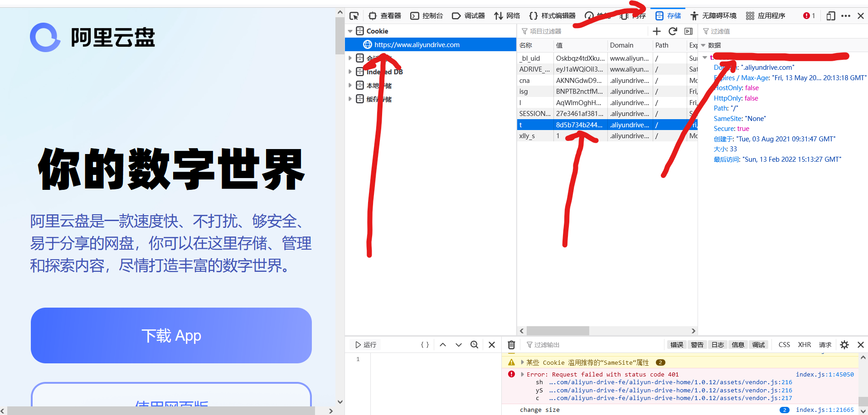The height and width of the screenshot is (415, 868).
Task: Collapse the 数据 section in sidebar
Action: pos(703,45)
